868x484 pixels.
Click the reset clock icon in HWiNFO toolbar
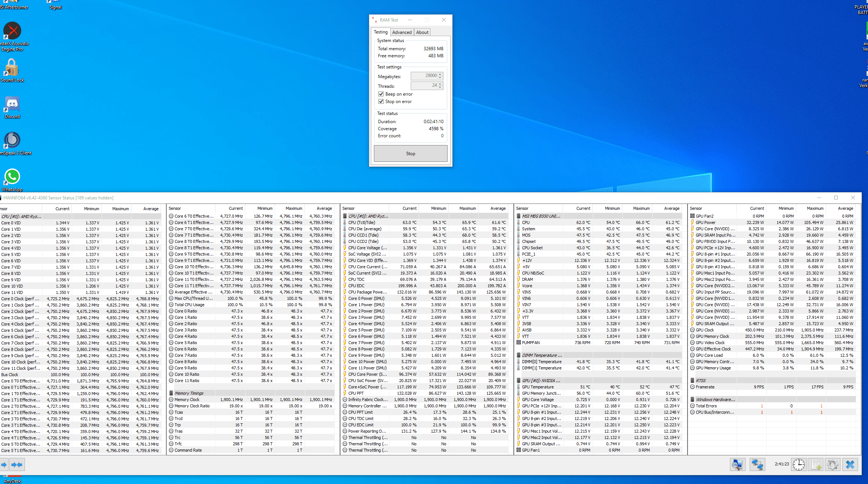pyautogui.click(x=798, y=464)
